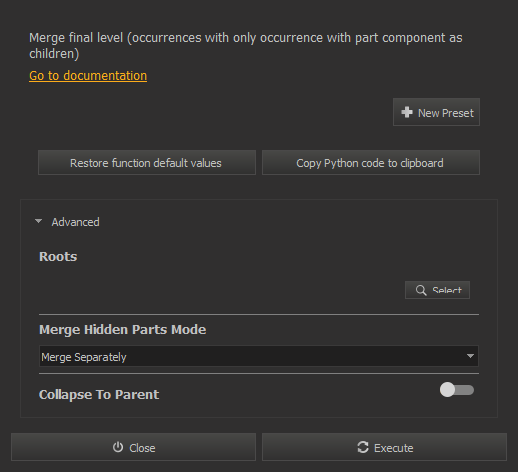
Task: Open the Merge Hidden Parts Mode combo box
Action: [x=259, y=356]
